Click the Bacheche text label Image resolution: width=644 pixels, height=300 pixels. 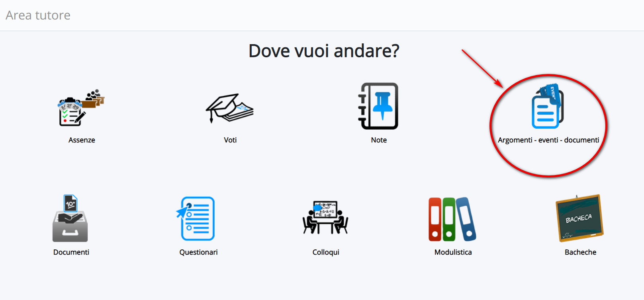click(x=580, y=252)
